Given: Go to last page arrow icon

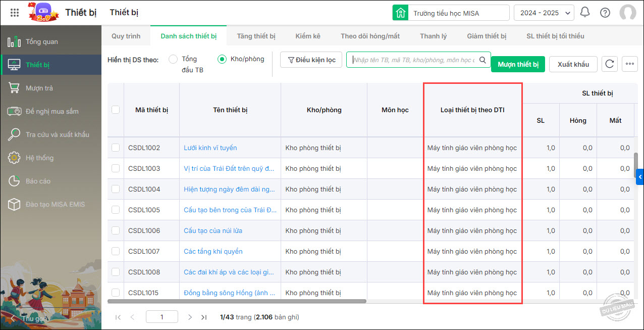Looking at the screenshot, I should point(204,317).
